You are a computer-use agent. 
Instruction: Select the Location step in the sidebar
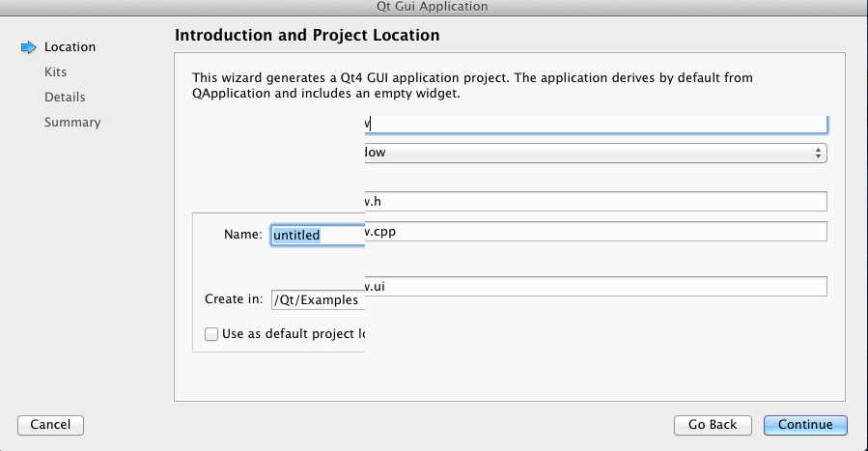tap(70, 47)
